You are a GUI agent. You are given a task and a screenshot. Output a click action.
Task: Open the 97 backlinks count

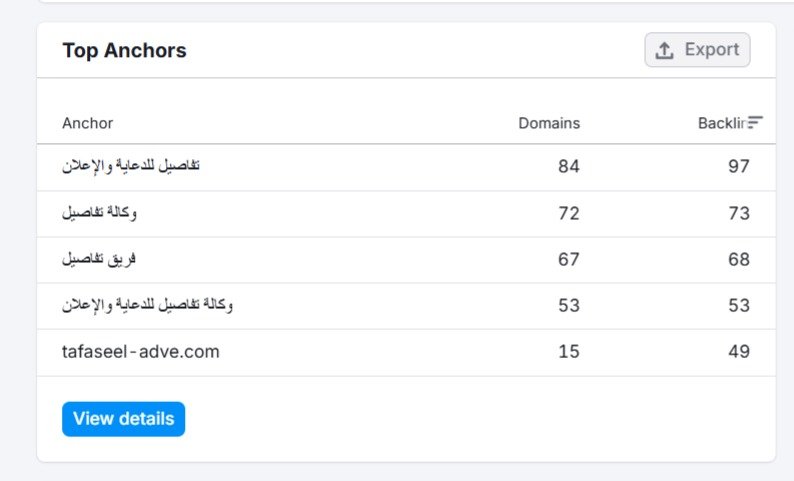(x=739, y=166)
